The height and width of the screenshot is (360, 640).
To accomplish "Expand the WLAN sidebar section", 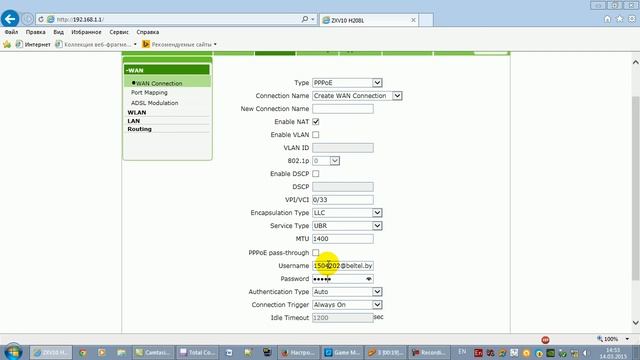I will click(x=137, y=112).
